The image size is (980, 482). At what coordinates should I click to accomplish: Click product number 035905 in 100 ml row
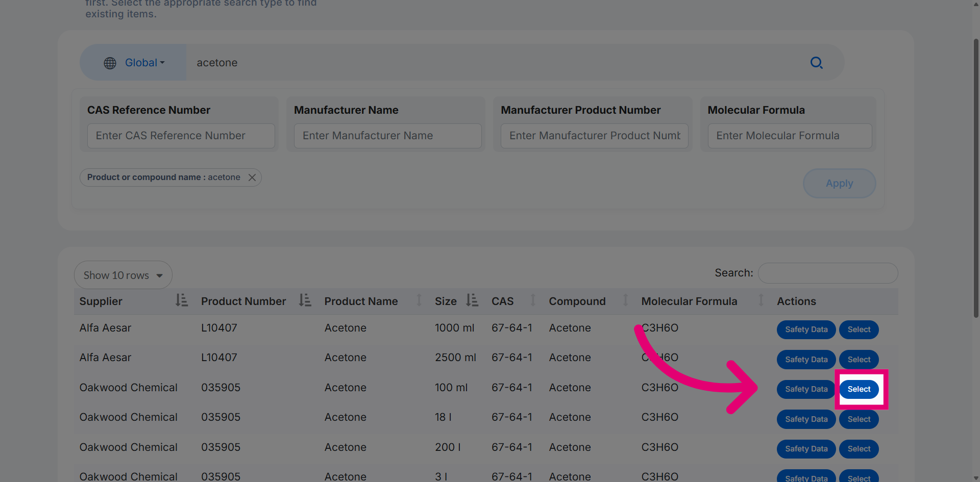click(220, 388)
